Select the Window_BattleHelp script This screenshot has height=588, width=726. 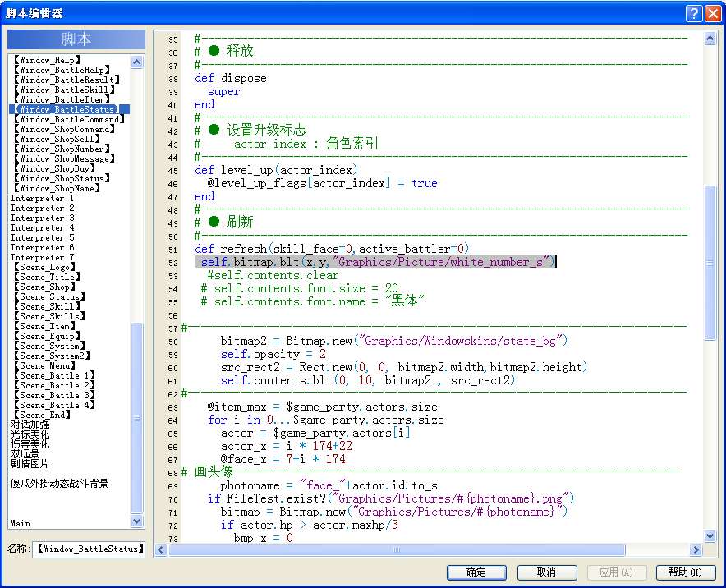click(62, 70)
